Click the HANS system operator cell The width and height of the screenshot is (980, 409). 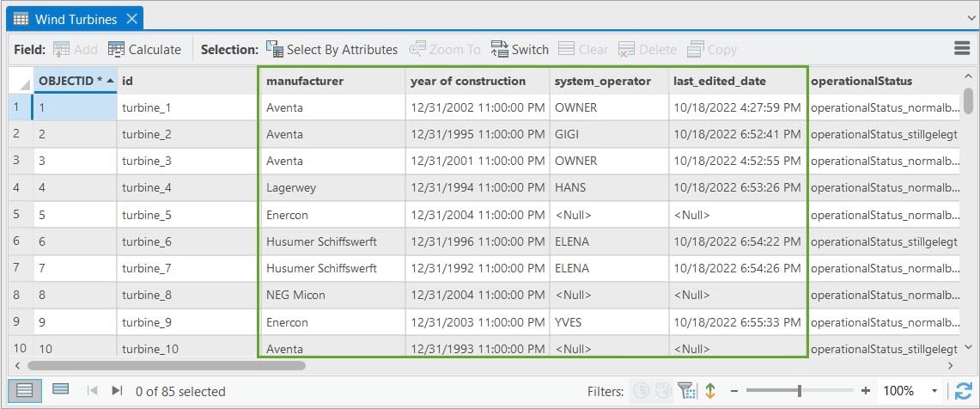click(609, 187)
